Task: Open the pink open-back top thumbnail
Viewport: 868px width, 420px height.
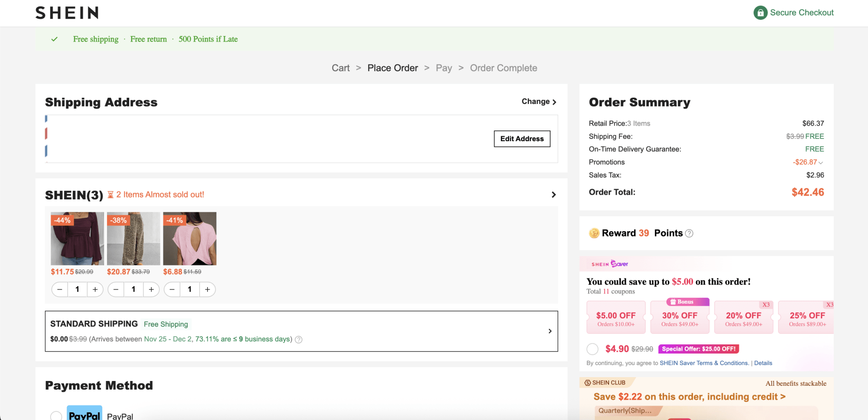Action: pos(190,238)
